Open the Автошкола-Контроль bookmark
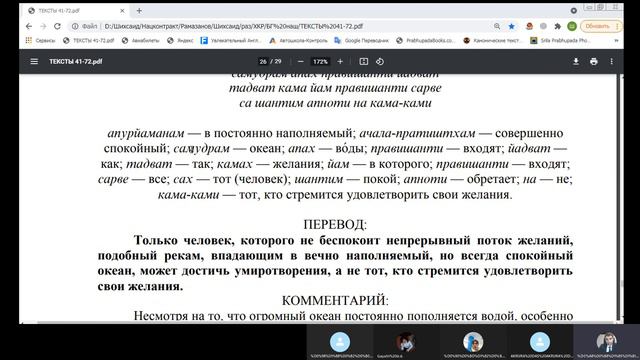This screenshot has height=360, width=640. click(x=298, y=40)
